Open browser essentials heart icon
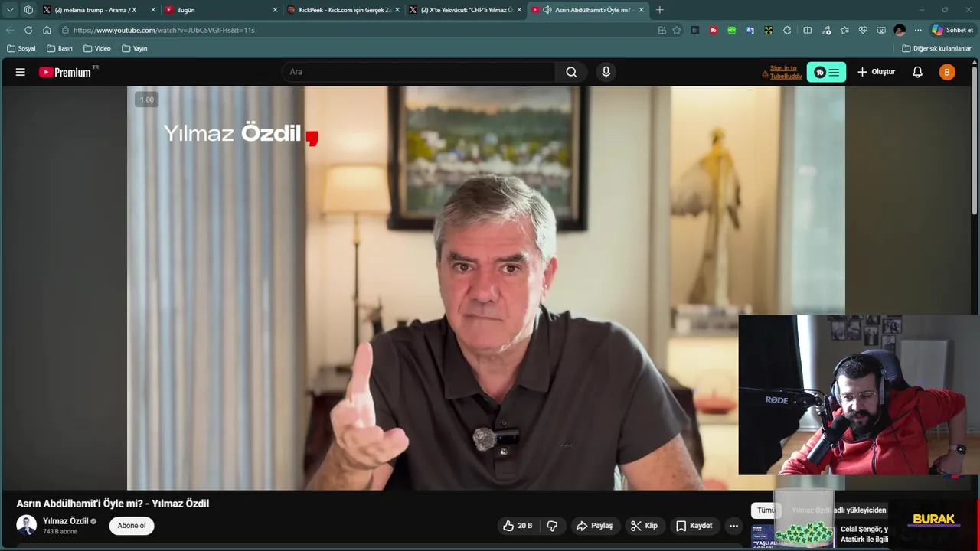 tap(863, 30)
